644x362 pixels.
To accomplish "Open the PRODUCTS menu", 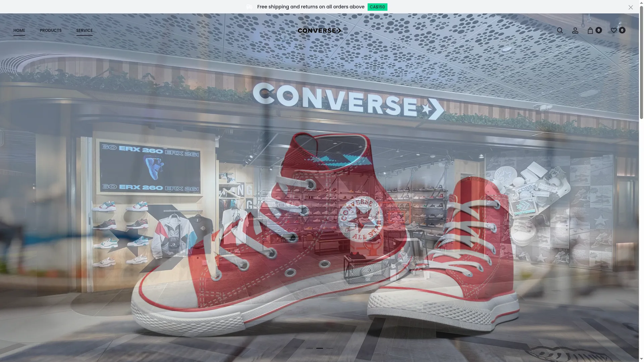I will 51,31.
